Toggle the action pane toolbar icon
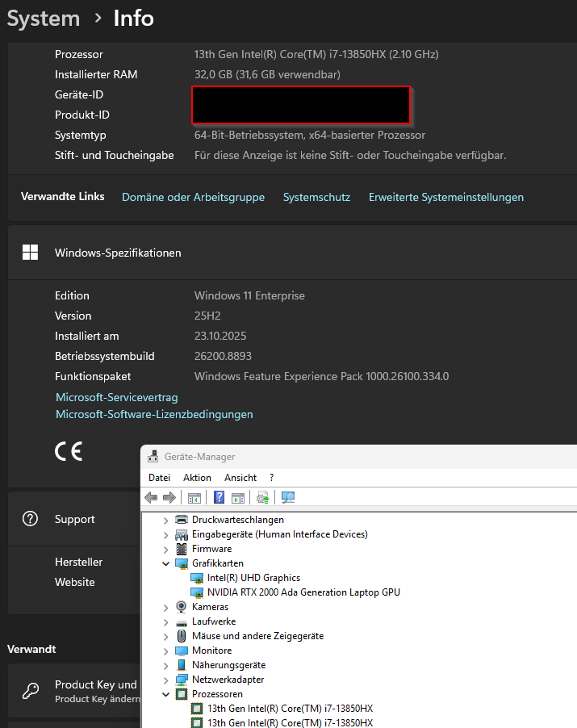The width and height of the screenshot is (577, 728). point(238,498)
